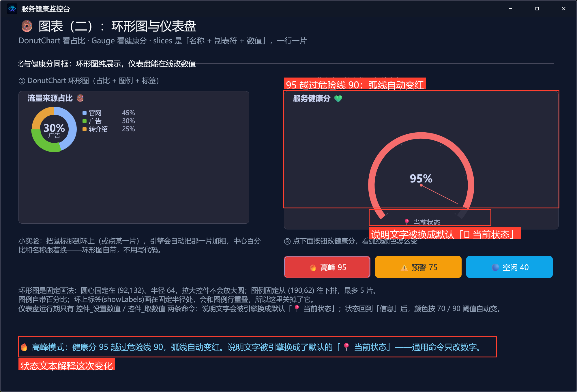Viewport: 577px width, 392px height.
Task: Click the 小实验 hint paragraph
Action: pyautogui.click(x=140, y=245)
